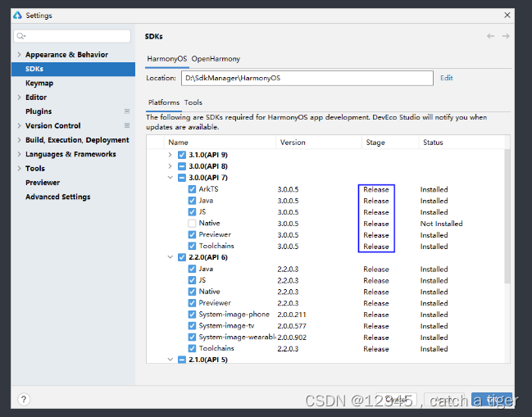
Task: Expand Appearance & Behavior section
Action: click(19, 55)
